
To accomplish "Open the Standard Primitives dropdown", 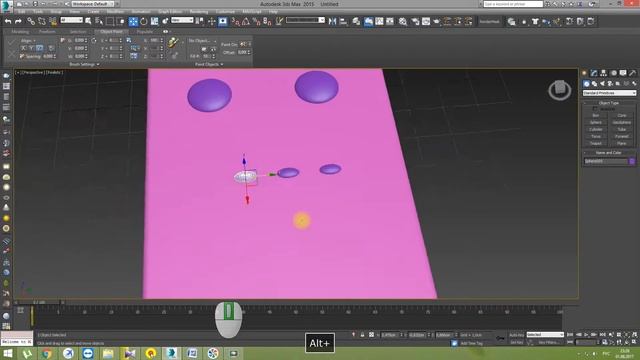I will [x=609, y=93].
